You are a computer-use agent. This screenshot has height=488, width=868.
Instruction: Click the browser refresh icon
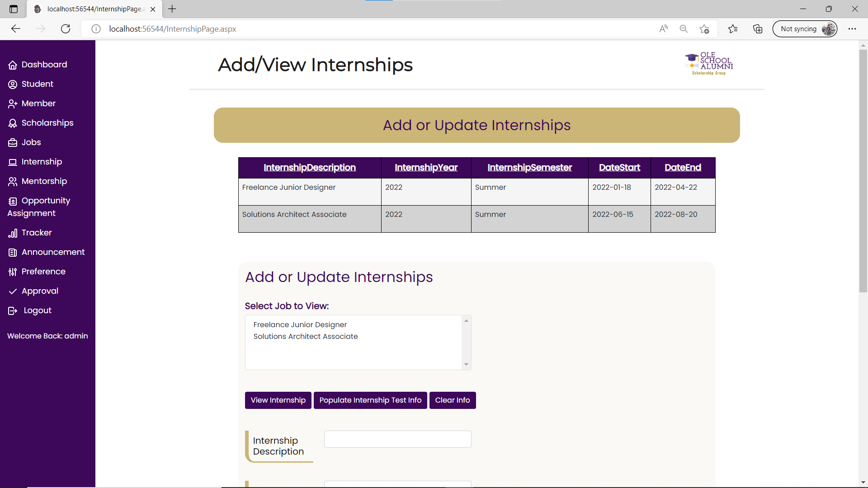tap(66, 29)
